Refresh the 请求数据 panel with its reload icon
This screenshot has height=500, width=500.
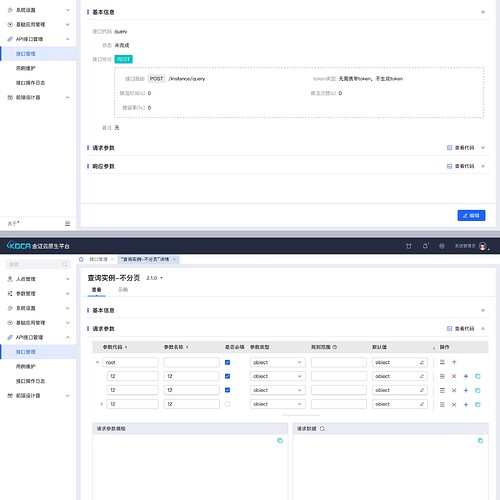(x=322, y=428)
